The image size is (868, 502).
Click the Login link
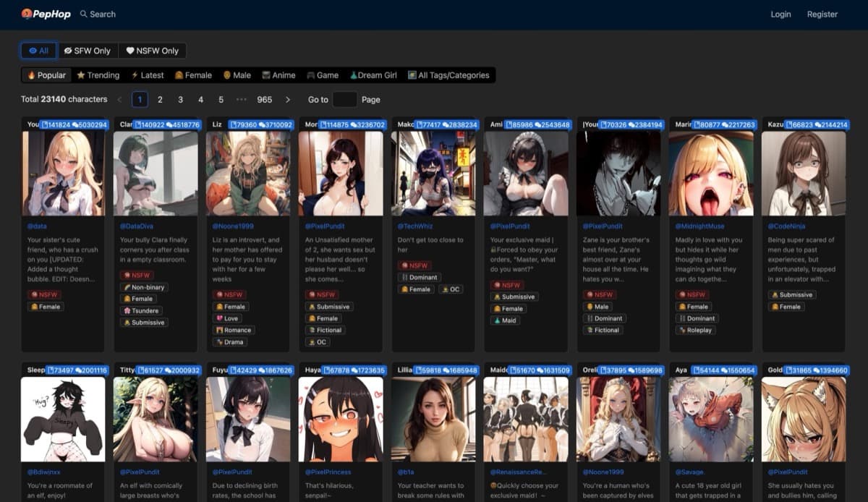(x=780, y=14)
